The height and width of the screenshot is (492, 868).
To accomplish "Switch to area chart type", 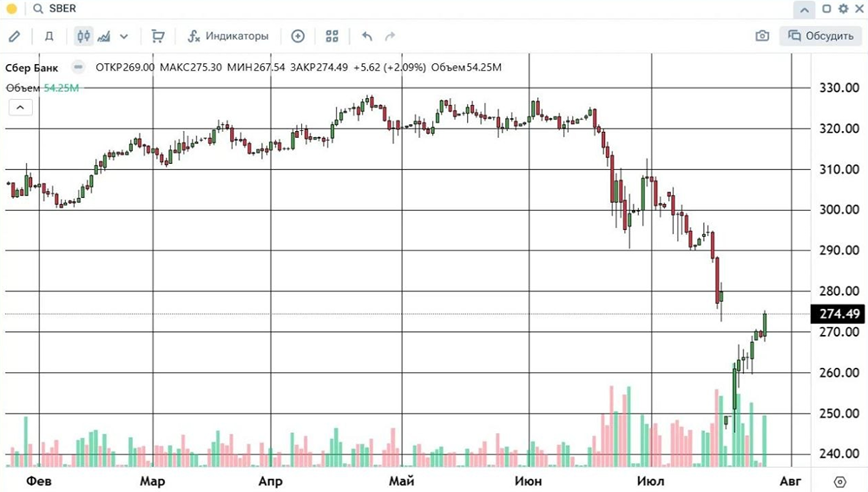I will tap(104, 36).
